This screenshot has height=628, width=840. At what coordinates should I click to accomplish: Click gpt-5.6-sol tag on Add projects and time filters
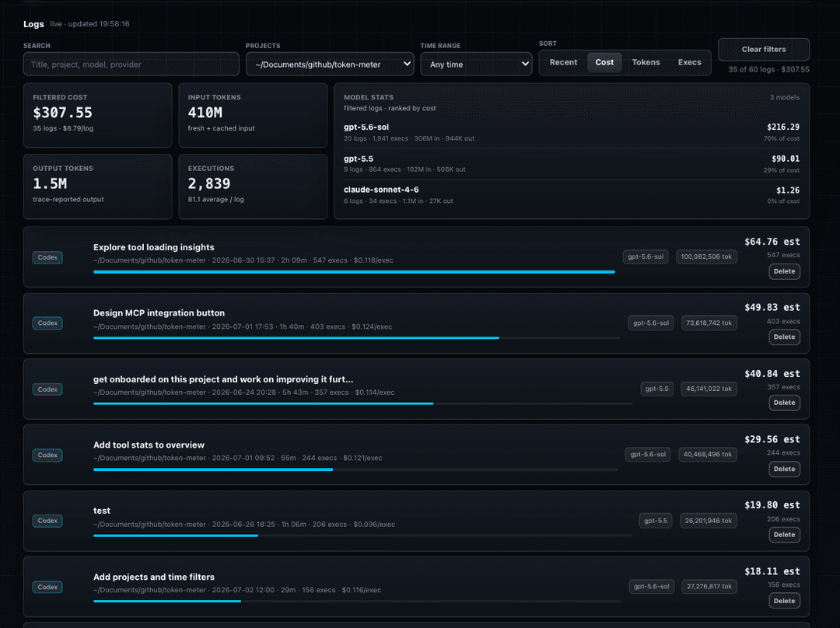click(x=652, y=587)
